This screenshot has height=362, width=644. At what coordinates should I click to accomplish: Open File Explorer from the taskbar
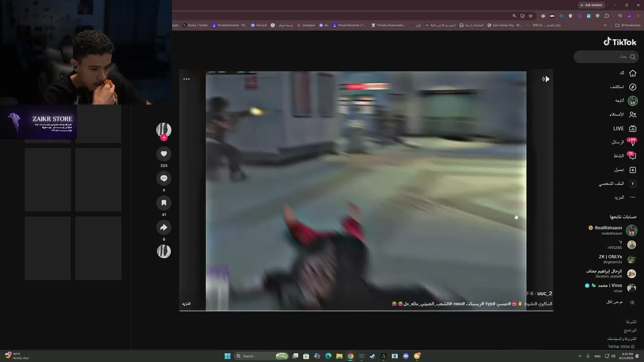339,356
